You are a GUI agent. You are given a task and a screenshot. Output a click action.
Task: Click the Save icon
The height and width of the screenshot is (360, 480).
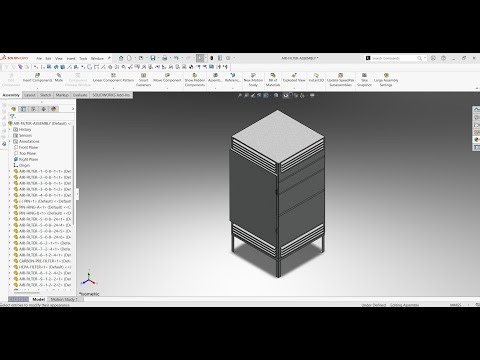coord(153,58)
